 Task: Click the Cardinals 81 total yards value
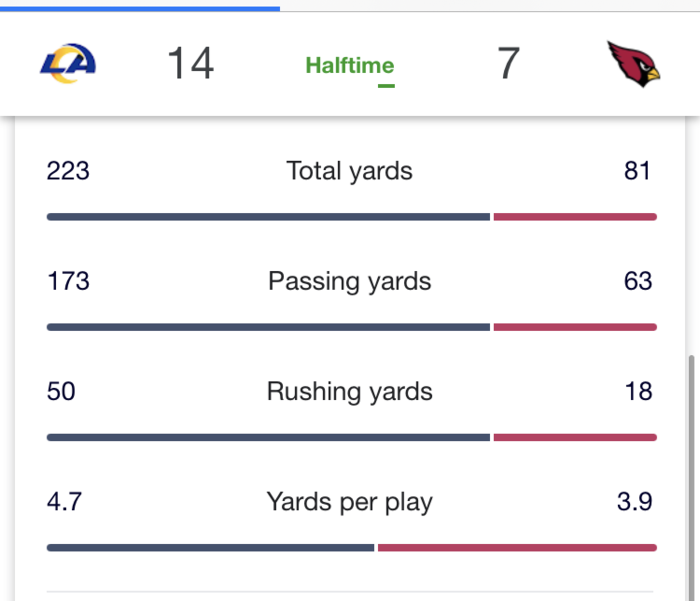coord(638,171)
